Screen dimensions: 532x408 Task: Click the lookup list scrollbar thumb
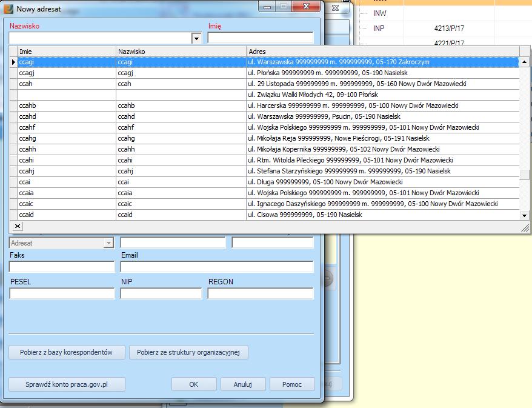[525, 175]
